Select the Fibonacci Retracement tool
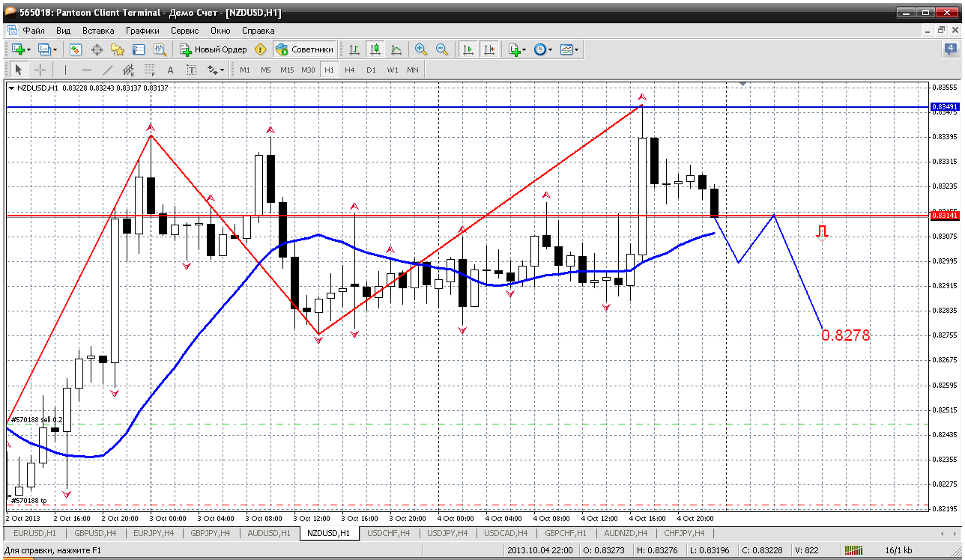This screenshot has width=965, height=560. pos(149,70)
